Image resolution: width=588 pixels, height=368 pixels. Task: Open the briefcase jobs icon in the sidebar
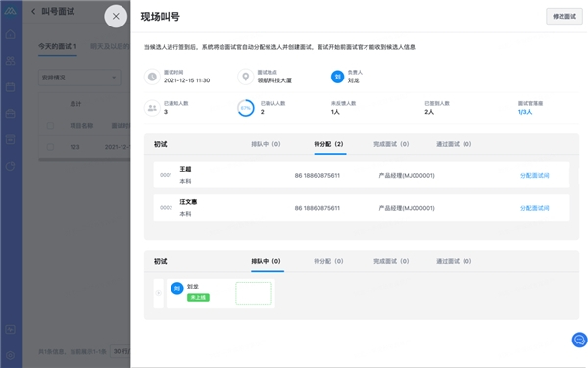[x=11, y=113]
